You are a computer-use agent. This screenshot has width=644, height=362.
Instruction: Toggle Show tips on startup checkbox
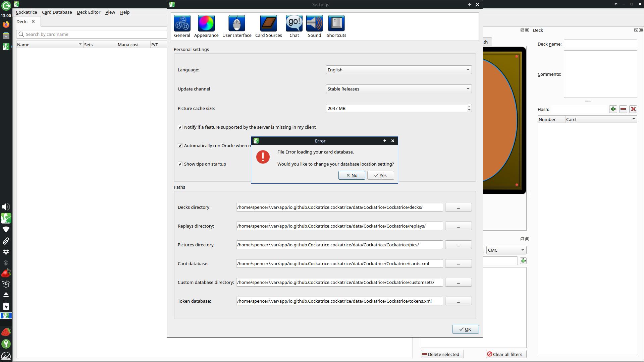click(x=180, y=164)
